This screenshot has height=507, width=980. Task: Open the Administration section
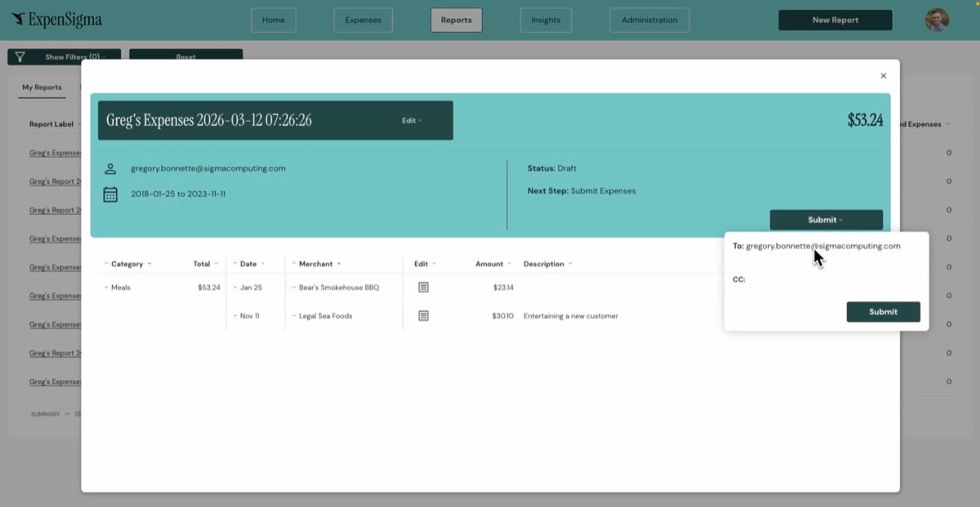coord(650,20)
